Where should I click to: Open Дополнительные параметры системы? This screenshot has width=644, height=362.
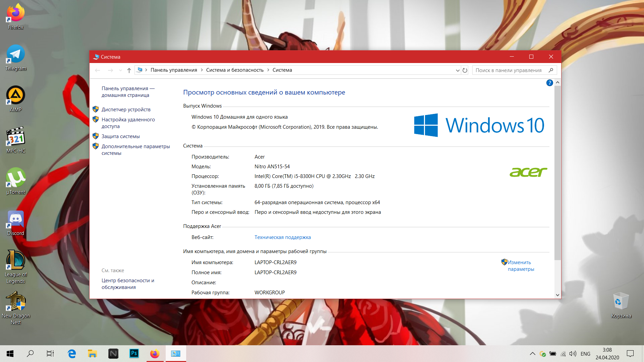[136, 150]
